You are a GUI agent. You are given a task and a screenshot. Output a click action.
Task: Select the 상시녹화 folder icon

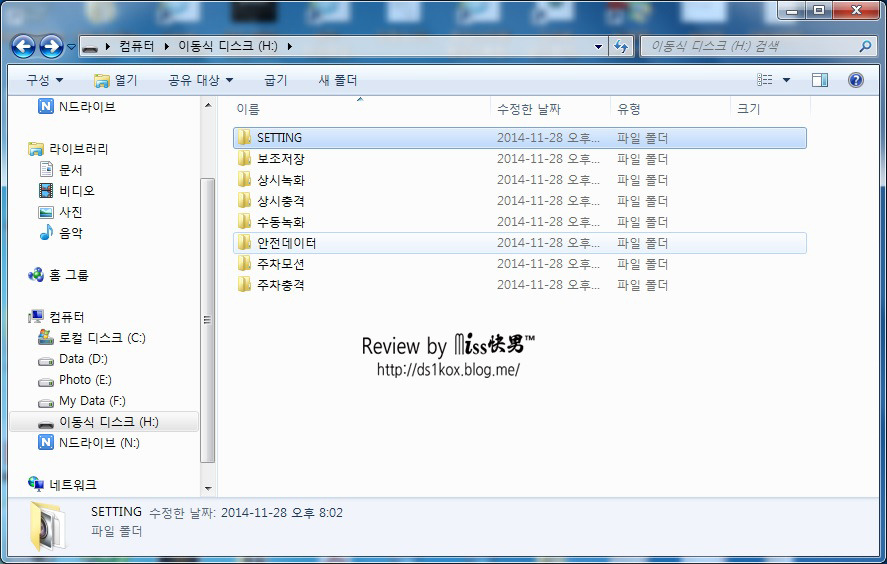[x=244, y=180]
